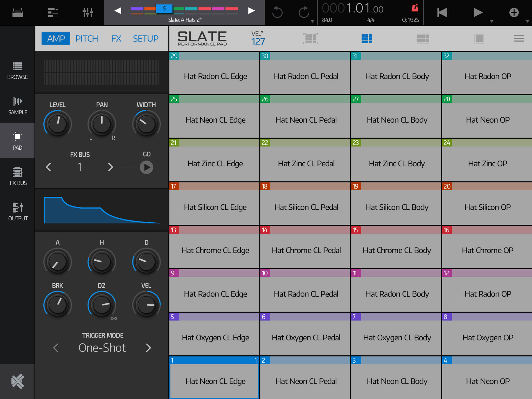Viewport: 532px width, 399px height.
Task: Open the VEL 127 velocity dropdown
Action: [x=258, y=38]
